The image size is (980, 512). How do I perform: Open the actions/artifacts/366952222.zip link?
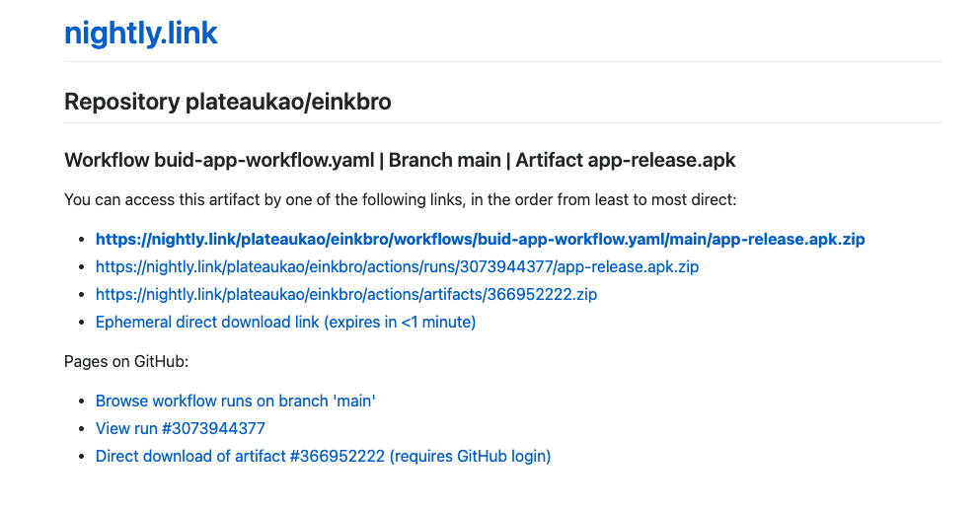tap(346, 294)
